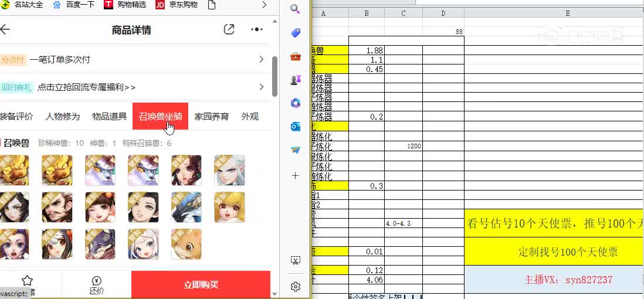Click the cell containing 0.12
This screenshot has height=299, width=644.
pos(367,270)
